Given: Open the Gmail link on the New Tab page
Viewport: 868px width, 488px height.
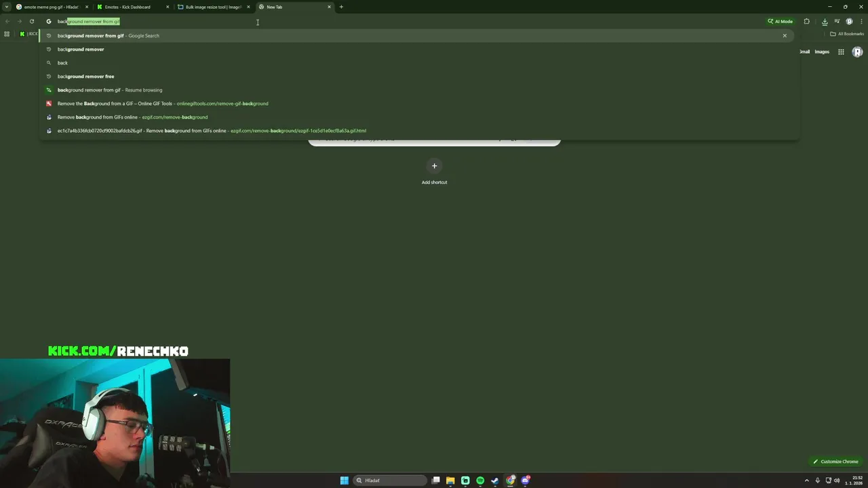Looking at the screenshot, I should 804,52.
